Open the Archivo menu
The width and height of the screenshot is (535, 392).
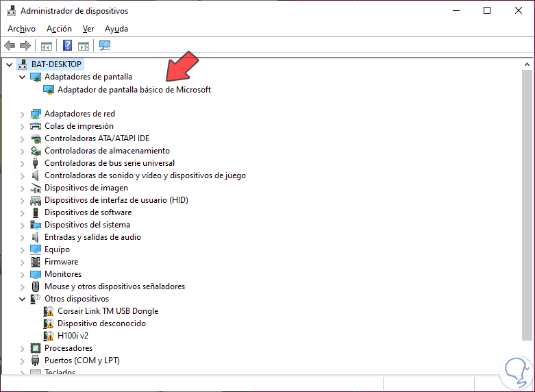coord(21,29)
